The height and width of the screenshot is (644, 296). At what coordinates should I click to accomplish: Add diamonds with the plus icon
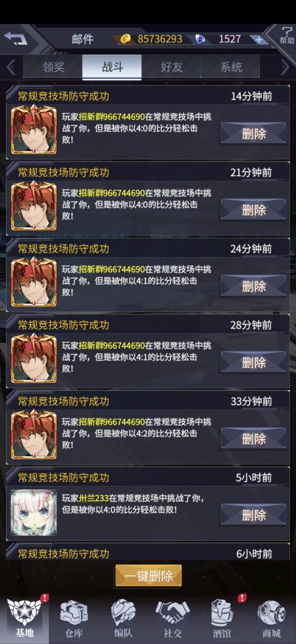[259, 39]
